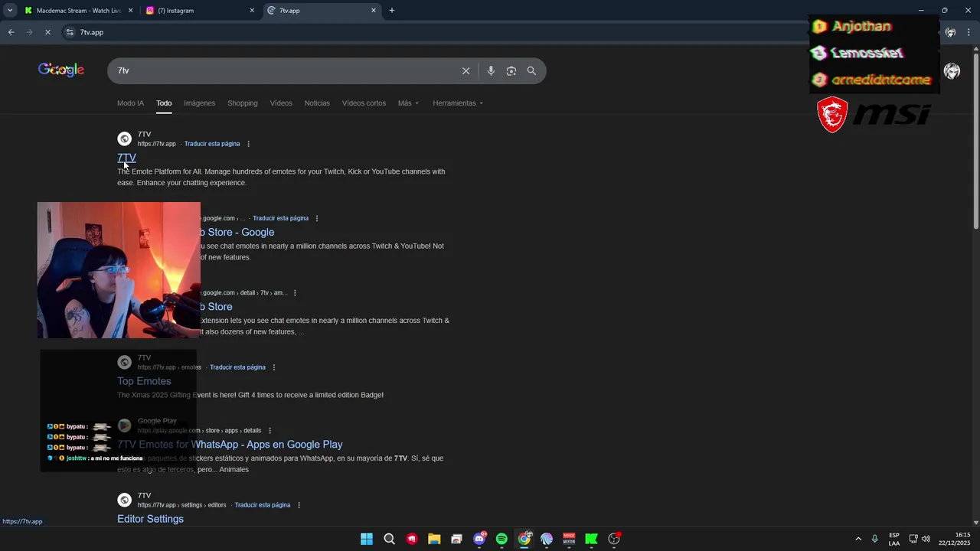This screenshot has height=551, width=980.
Task: Select the Modo IA search tab
Action: point(130,103)
